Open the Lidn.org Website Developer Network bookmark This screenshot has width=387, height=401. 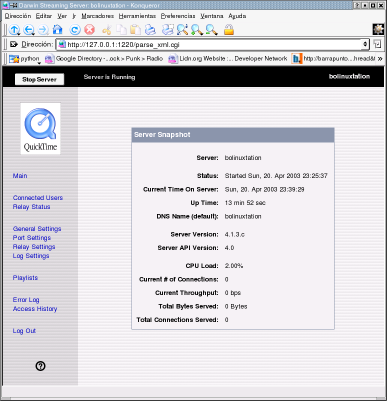click(x=228, y=59)
